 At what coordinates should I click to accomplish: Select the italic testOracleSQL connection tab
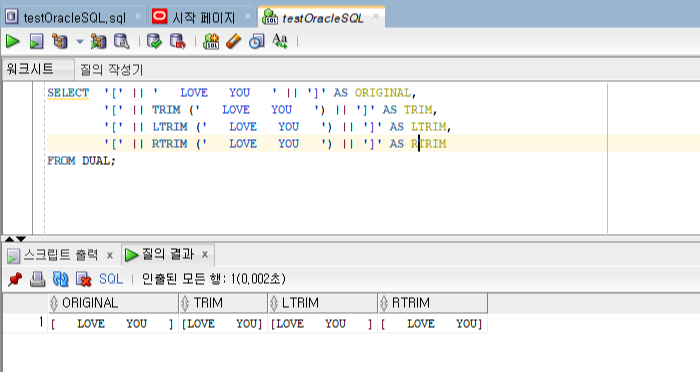click(x=322, y=18)
